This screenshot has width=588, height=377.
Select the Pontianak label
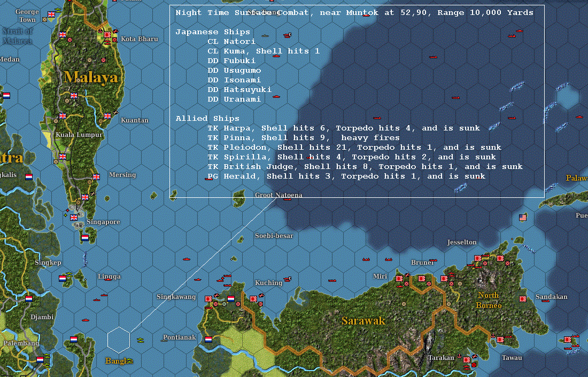pos(180,337)
